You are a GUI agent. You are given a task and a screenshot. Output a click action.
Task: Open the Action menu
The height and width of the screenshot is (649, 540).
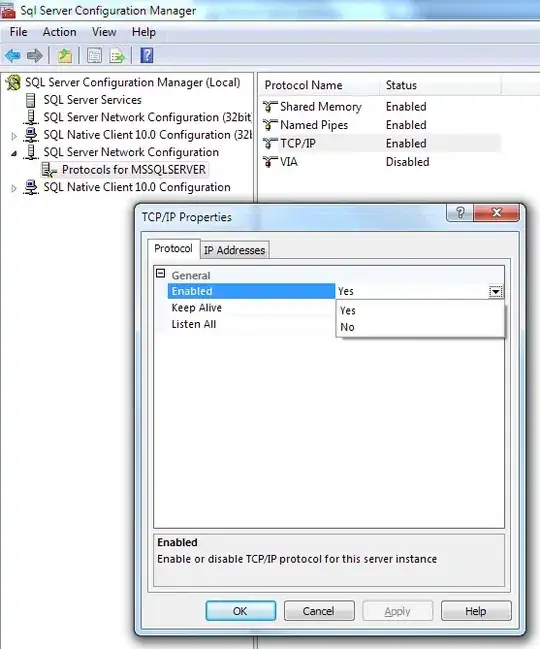click(x=60, y=32)
